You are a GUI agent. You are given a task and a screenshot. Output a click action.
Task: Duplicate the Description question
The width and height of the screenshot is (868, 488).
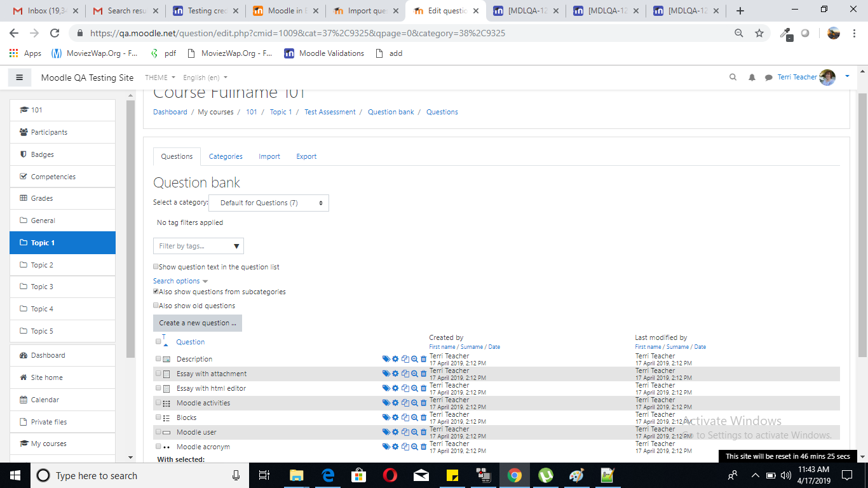point(405,359)
